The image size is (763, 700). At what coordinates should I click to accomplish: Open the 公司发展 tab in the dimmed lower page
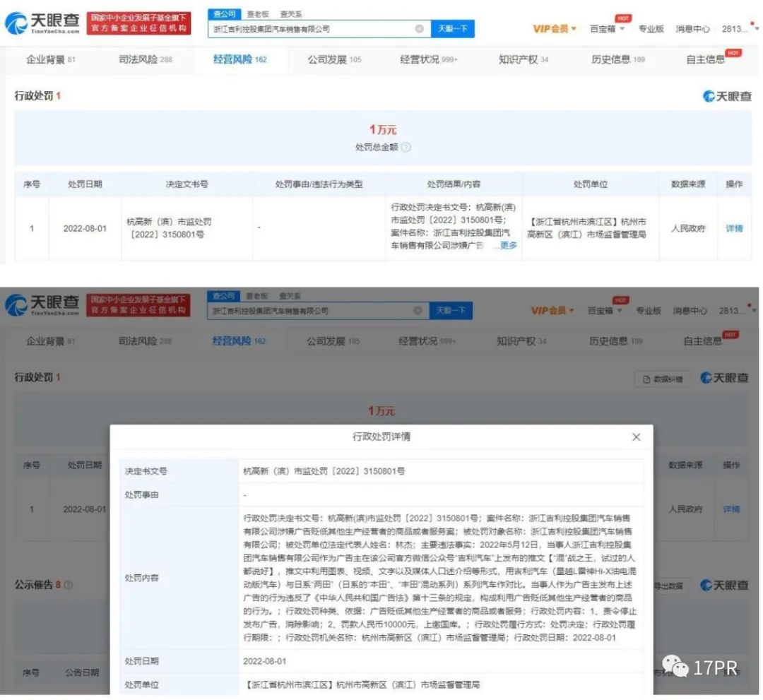333,341
